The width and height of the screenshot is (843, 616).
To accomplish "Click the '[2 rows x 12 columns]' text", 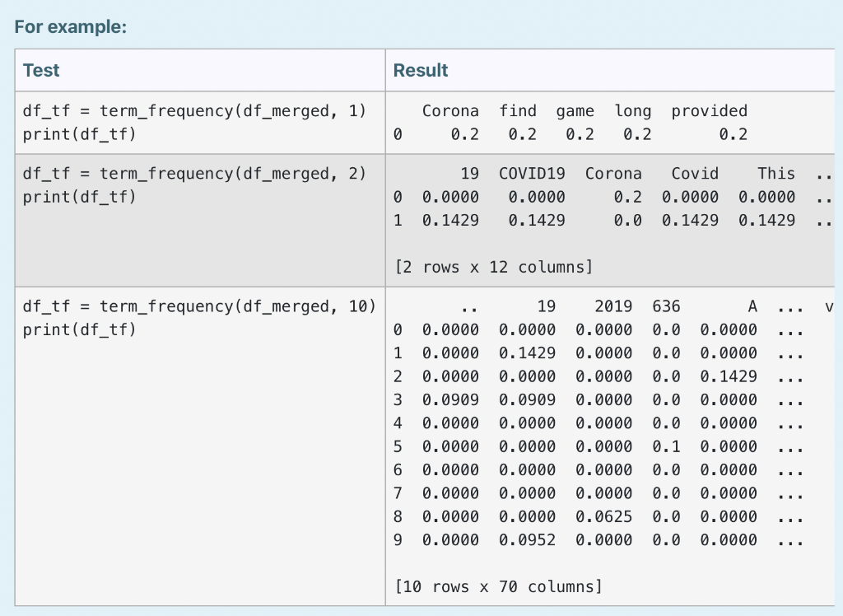I will click(494, 267).
